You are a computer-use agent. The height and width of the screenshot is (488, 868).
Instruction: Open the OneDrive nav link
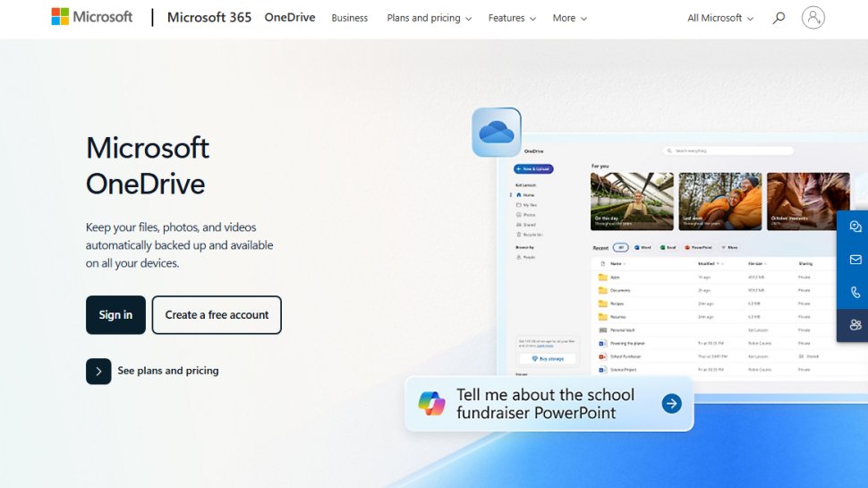[x=290, y=17]
